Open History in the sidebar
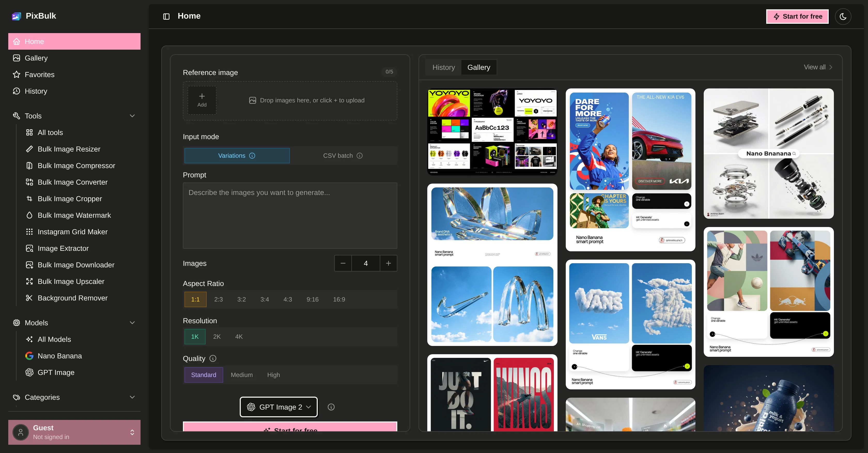Screen dimensions: 868x453 (x=74, y=91)
